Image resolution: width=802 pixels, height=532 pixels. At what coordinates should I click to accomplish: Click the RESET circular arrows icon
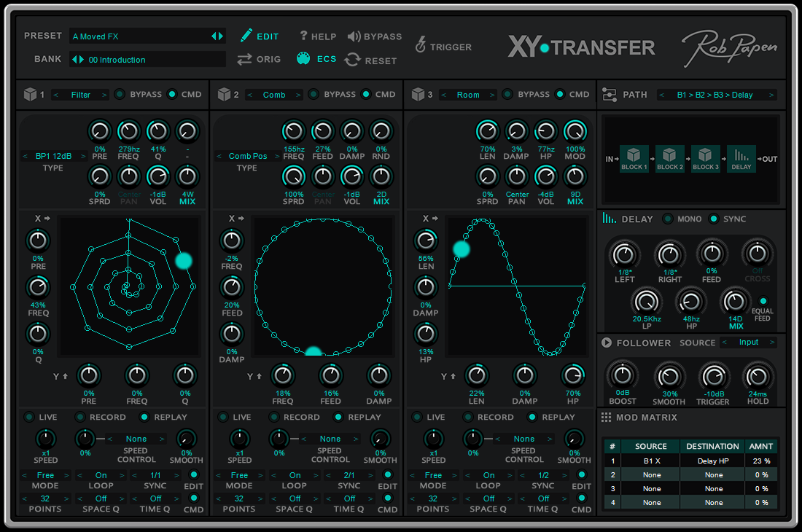click(x=352, y=60)
